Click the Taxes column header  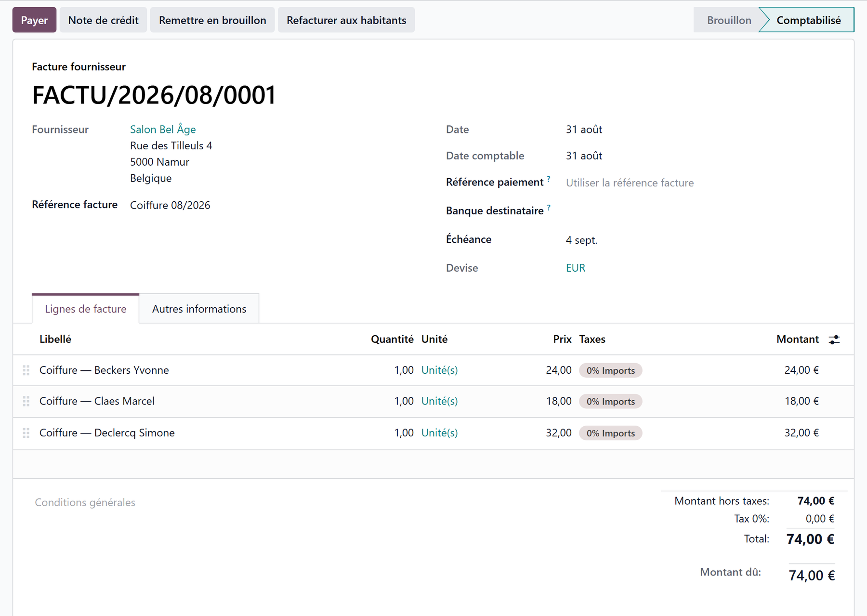click(x=592, y=339)
